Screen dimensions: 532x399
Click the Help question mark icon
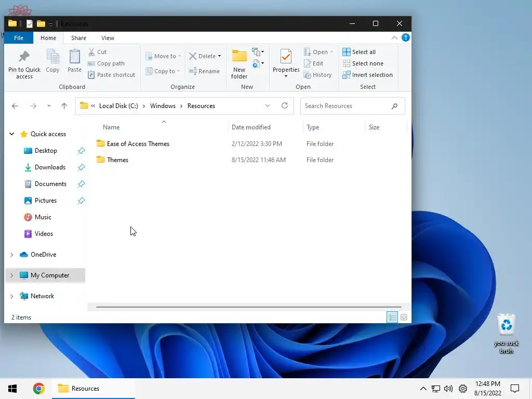pos(405,37)
